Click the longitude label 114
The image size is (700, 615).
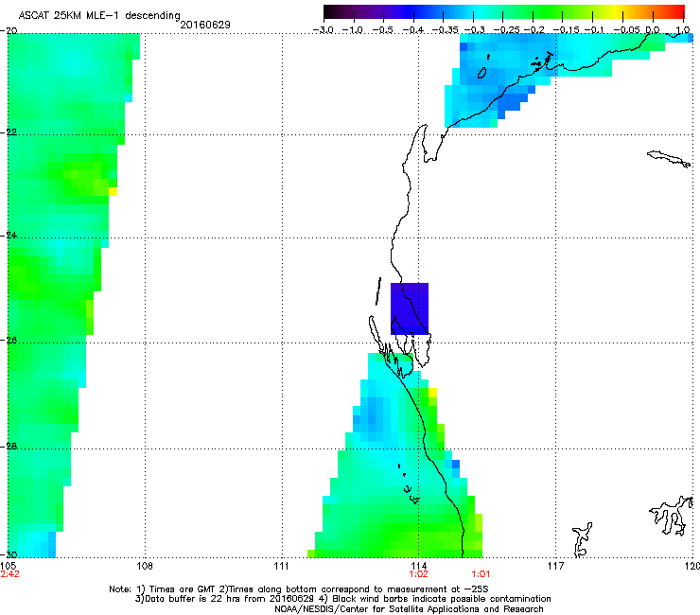tap(418, 567)
